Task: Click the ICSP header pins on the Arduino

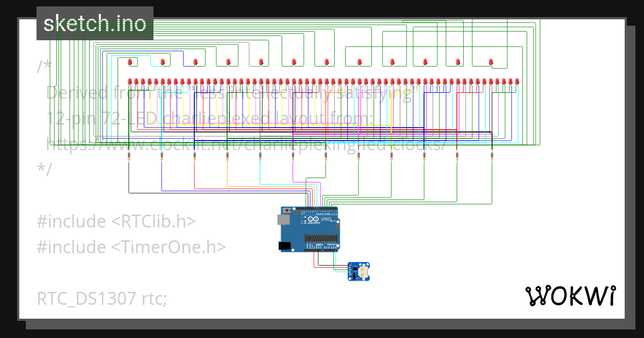Action: click(x=338, y=227)
